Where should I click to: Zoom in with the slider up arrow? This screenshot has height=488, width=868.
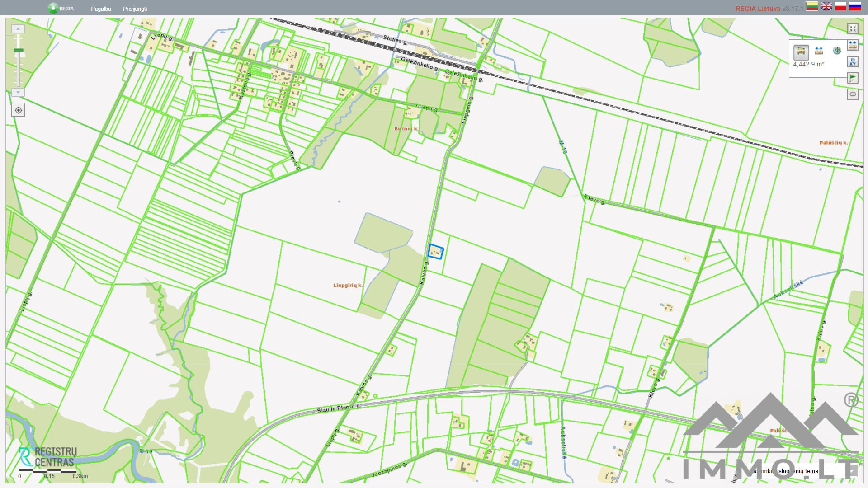pos(18,28)
